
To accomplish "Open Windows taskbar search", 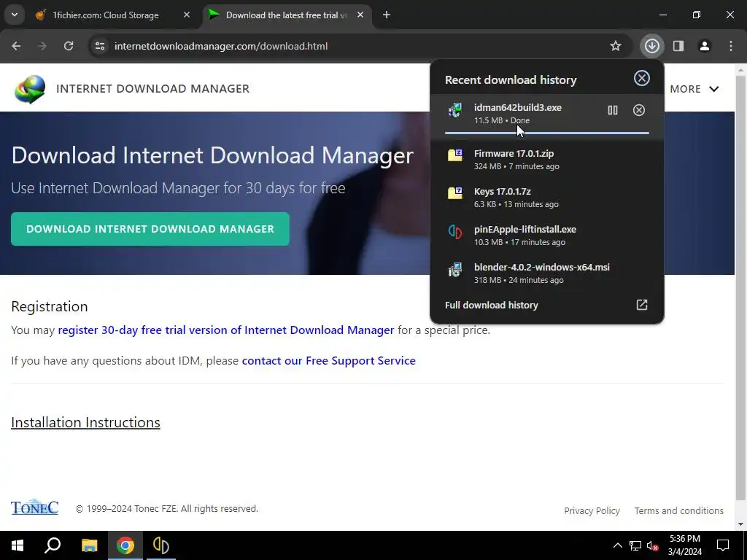I will tap(53, 545).
